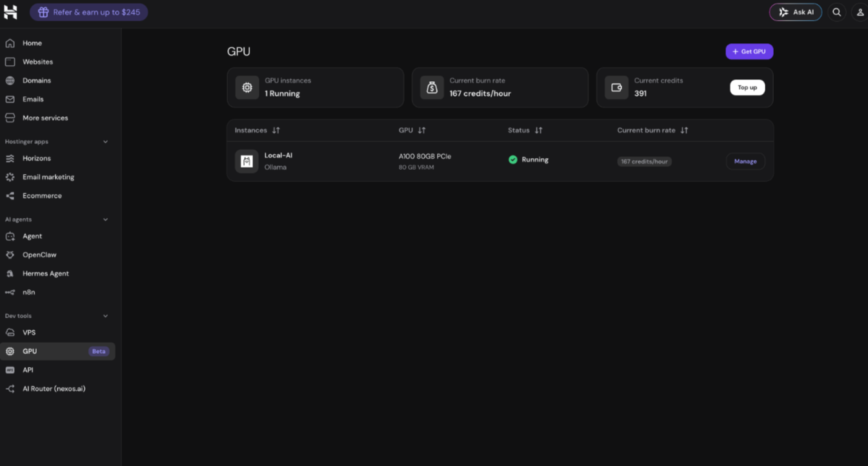Click the GPU chip icon in sidebar
Image resolution: width=868 pixels, height=466 pixels.
(10, 351)
